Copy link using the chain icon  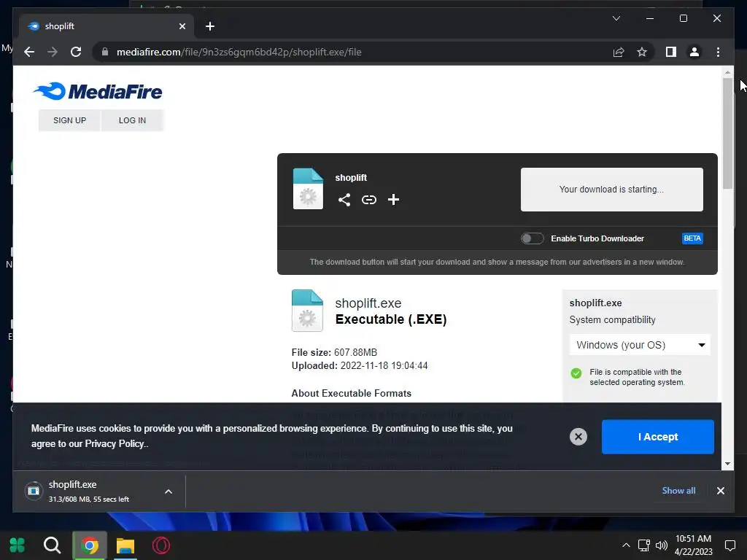tap(368, 200)
